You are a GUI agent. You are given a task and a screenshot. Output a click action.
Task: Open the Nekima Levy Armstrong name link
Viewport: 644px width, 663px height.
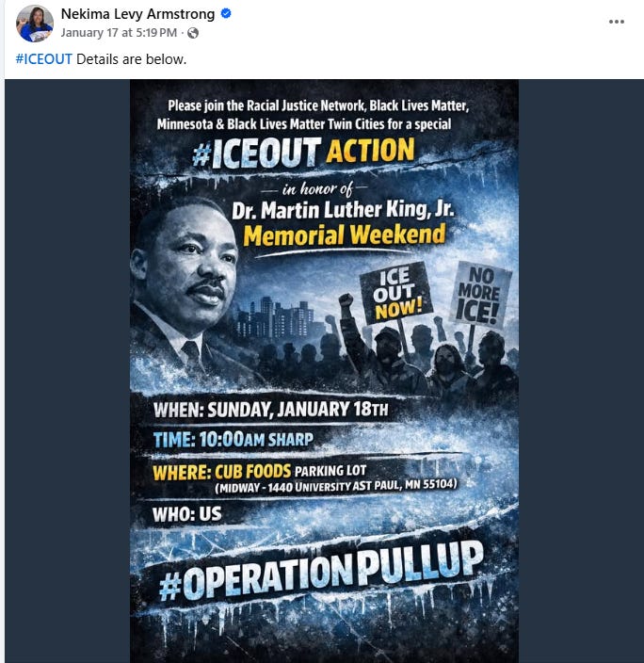pyautogui.click(x=137, y=14)
